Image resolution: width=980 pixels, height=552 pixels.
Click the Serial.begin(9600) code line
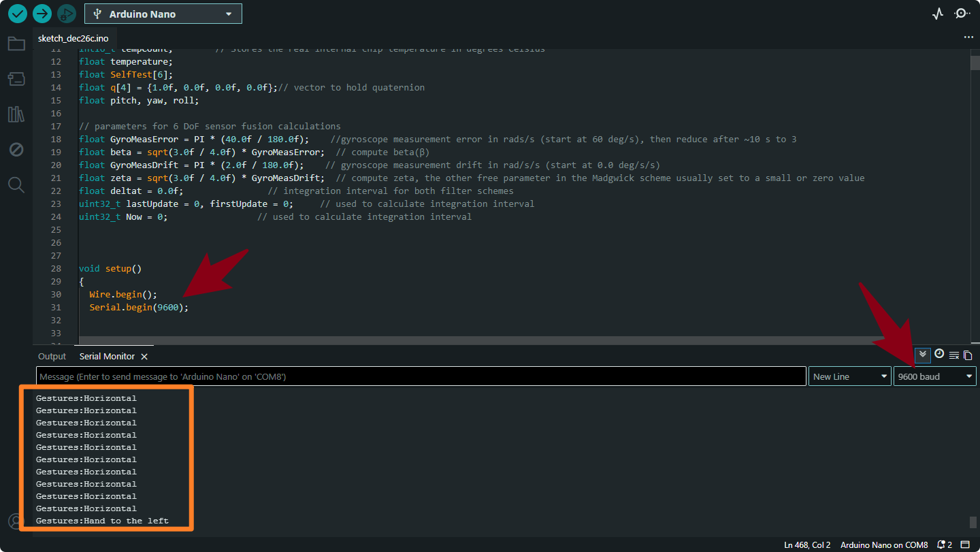coord(139,308)
